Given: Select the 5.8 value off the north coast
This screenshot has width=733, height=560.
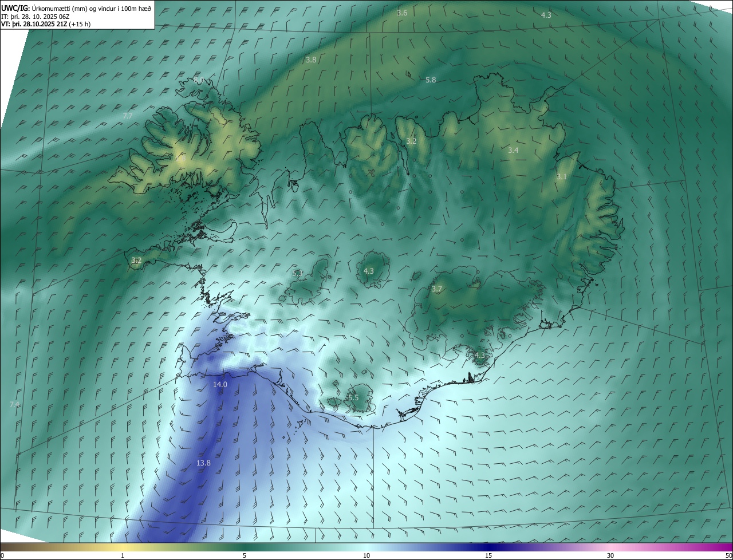Looking at the screenshot, I should click(x=431, y=80).
